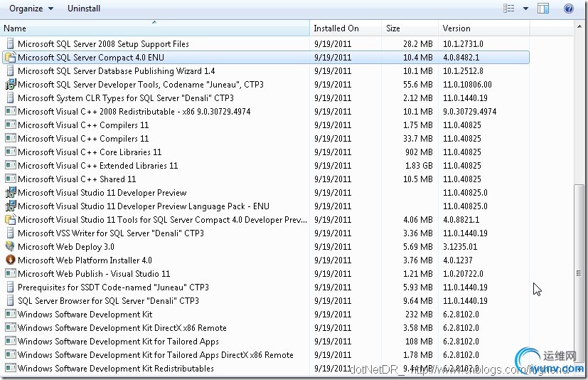Image resolution: width=588 pixels, height=380 pixels.
Task: Click version value 4.0.1237
Action: point(458,260)
